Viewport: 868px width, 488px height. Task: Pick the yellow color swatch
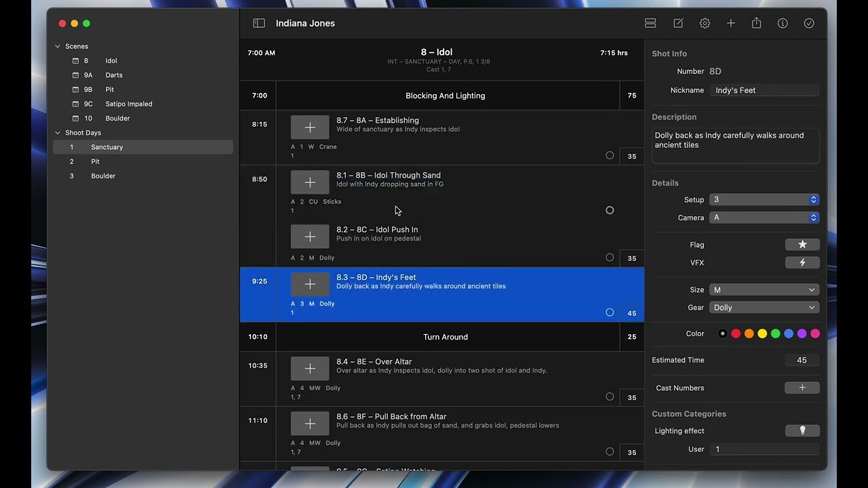762,333
